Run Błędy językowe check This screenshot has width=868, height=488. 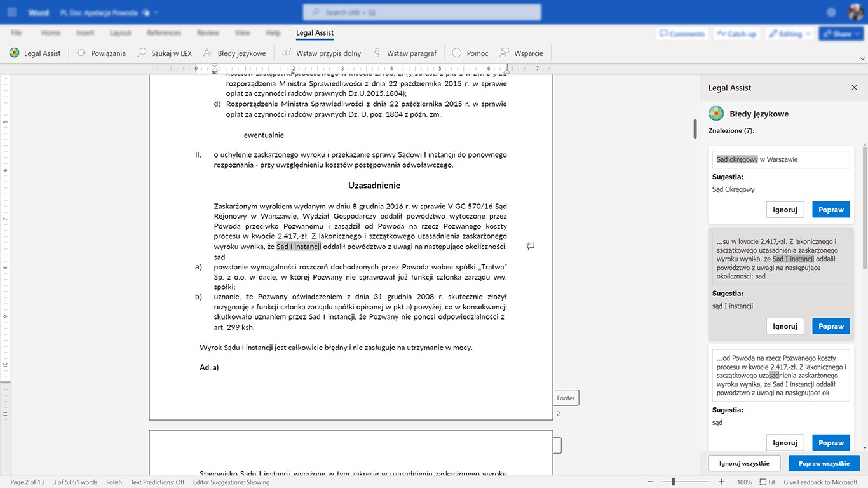click(x=234, y=53)
